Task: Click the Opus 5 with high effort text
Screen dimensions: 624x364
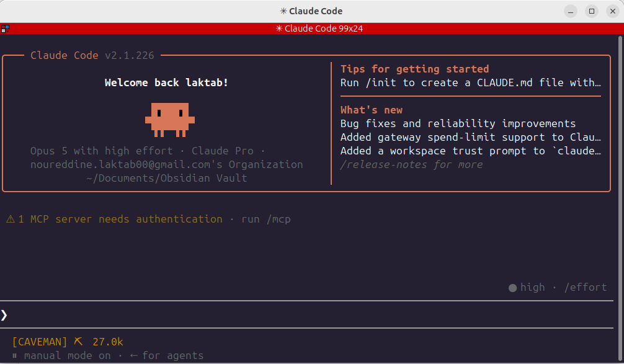Action: click(102, 151)
